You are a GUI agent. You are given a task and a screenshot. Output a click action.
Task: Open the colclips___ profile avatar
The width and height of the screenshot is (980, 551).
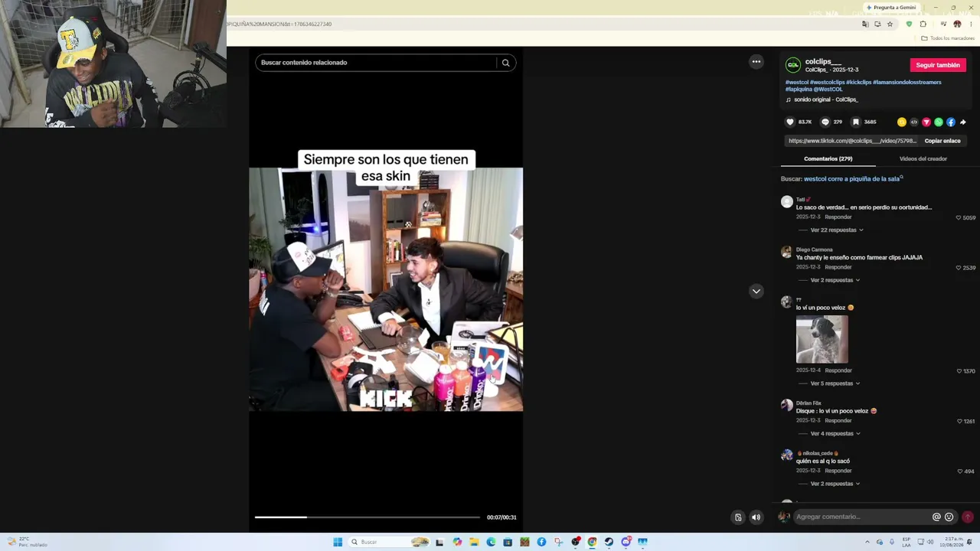tap(793, 65)
